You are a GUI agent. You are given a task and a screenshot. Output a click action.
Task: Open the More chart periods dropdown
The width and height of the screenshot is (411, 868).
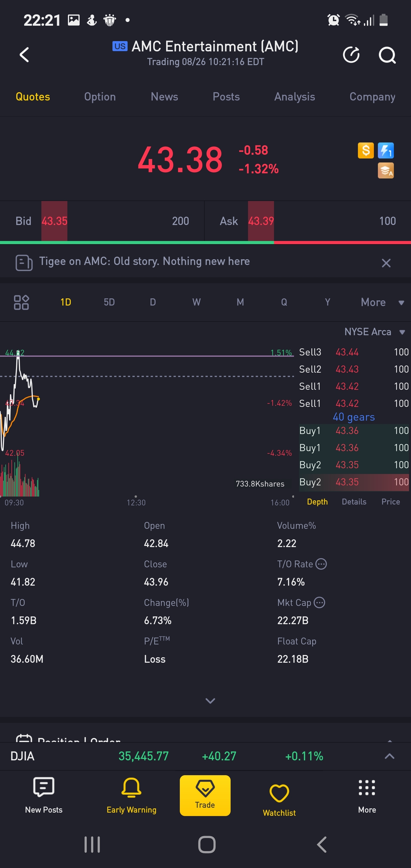[x=382, y=302]
